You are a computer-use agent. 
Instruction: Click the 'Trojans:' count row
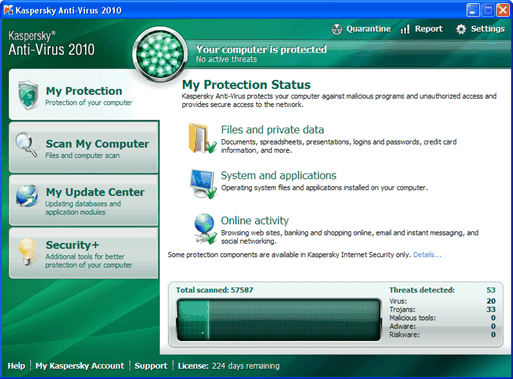(x=442, y=309)
